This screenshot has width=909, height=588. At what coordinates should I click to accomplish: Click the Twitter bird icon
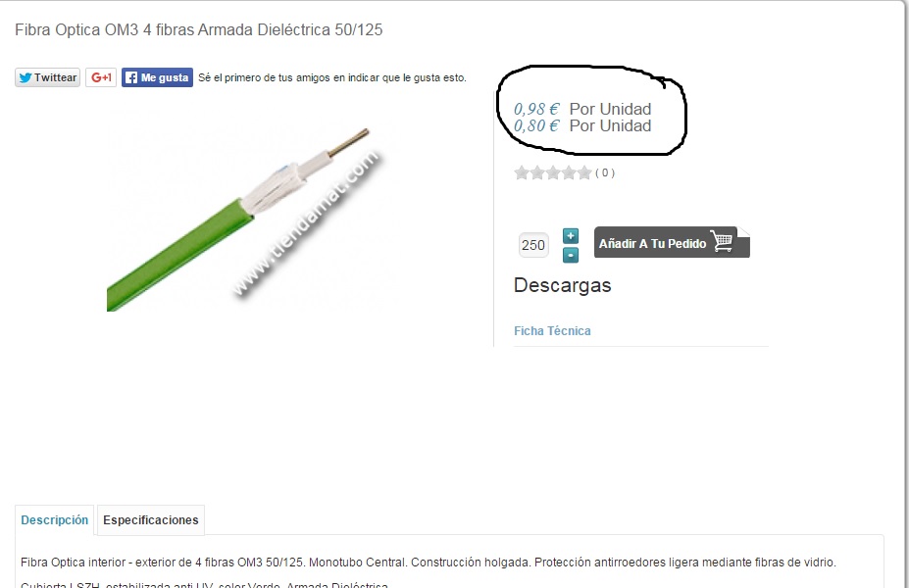25,77
